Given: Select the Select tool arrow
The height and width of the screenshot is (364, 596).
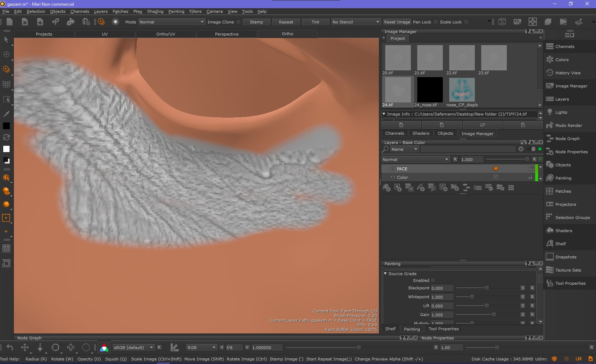Looking at the screenshot, I should pyautogui.click(x=6, y=39).
